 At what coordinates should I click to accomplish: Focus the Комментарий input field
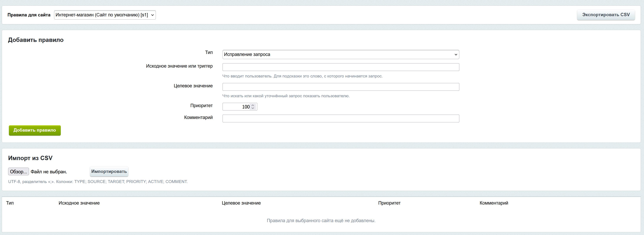(341, 118)
